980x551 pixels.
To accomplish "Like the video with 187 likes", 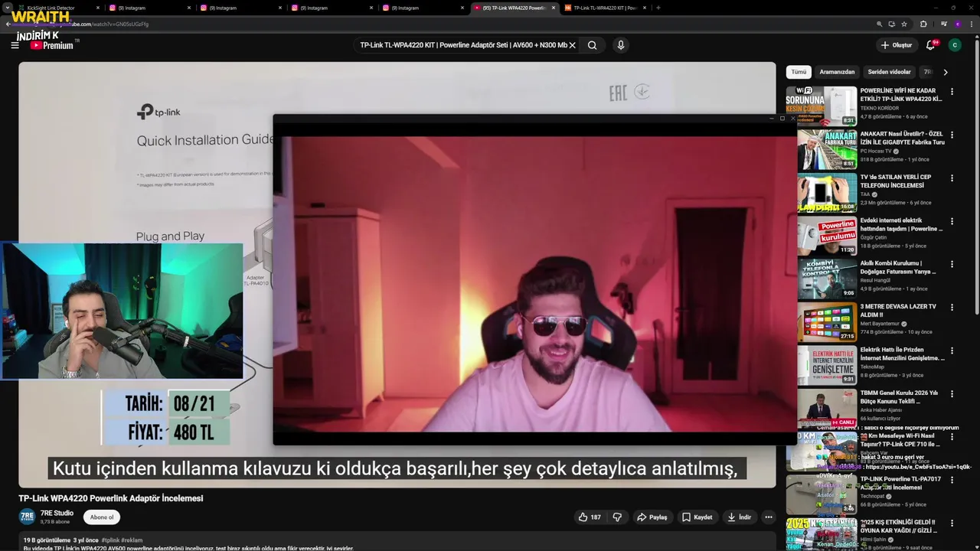I will pyautogui.click(x=590, y=517).
